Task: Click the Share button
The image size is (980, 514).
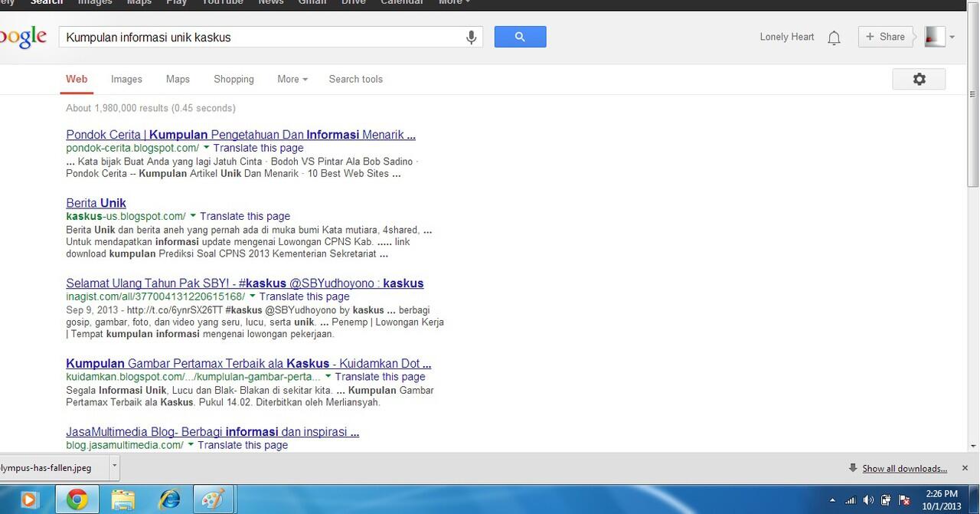Action: point(885,37)
